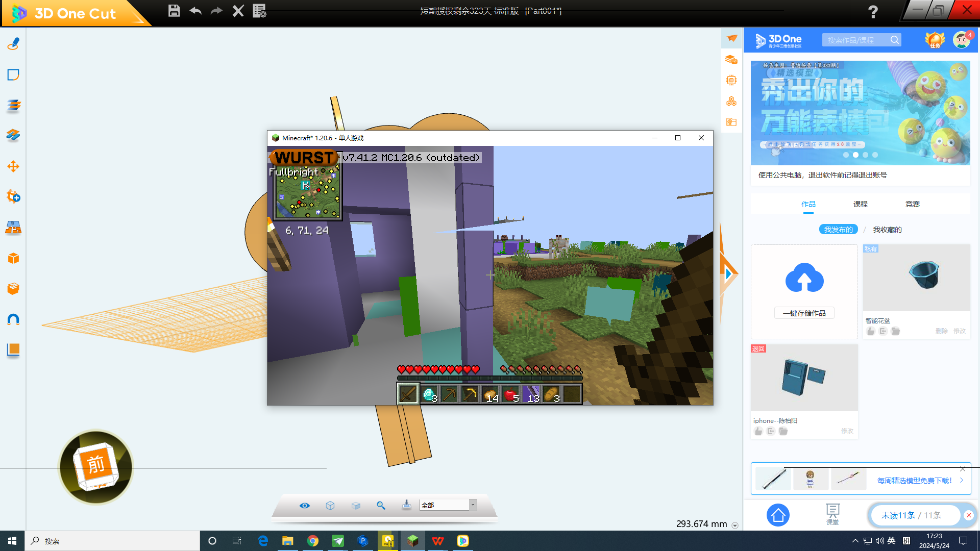
Task: Toggle the eye visibility icon in bottom toolbar
Action: click(305, 505)
